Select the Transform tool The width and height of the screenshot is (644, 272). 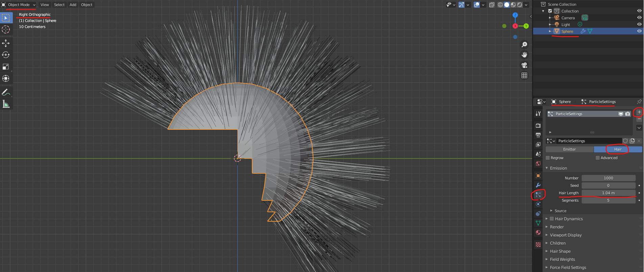(x=6, y=78)
